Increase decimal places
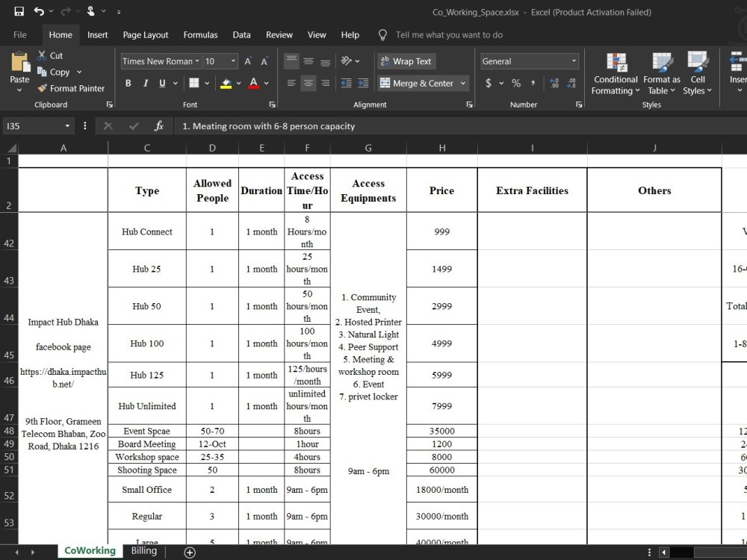The width and height of the screenshot is (747, 560). tap(554, 83)
